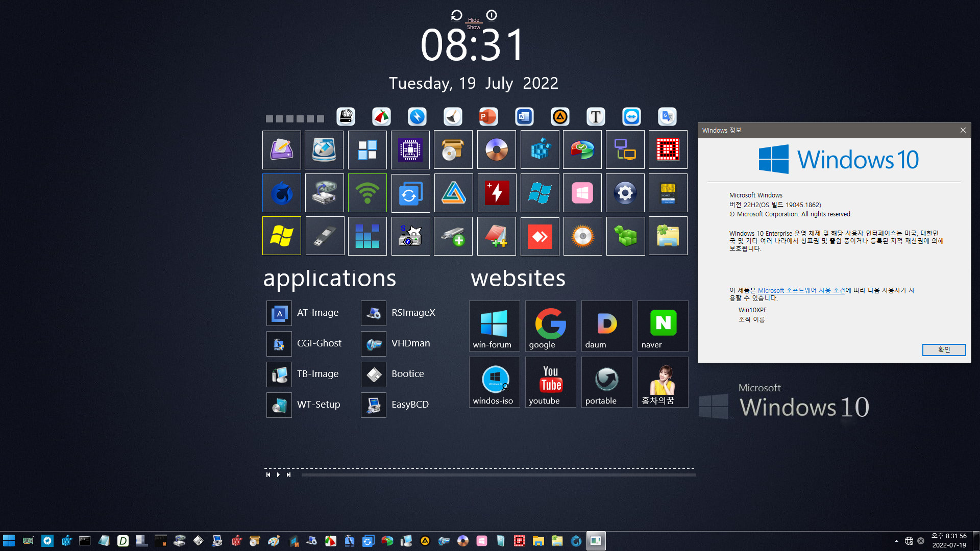Launch the network monitors tile
The width and height of the screenshot is (980, 551).
click(625, 150)
